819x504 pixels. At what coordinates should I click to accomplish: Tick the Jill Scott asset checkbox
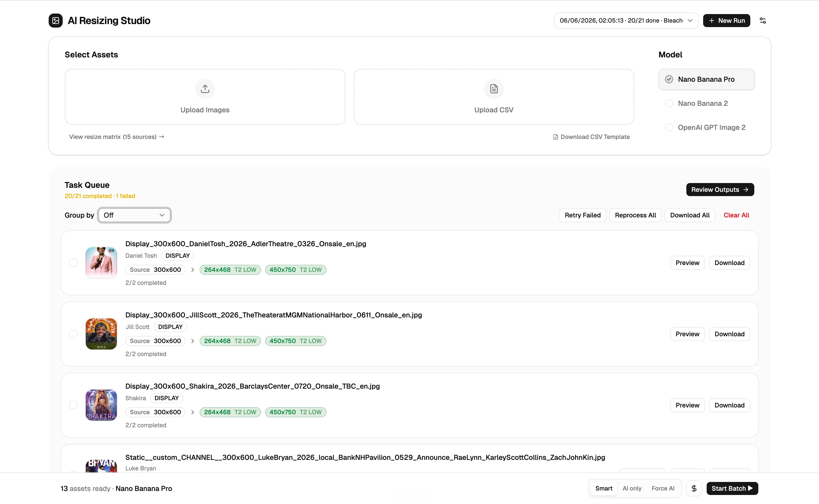(x=73, y=334)
